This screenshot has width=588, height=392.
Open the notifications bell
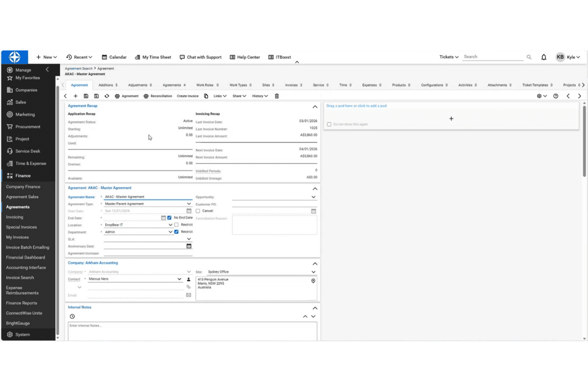pyautogui.click(x=544, y=57)
